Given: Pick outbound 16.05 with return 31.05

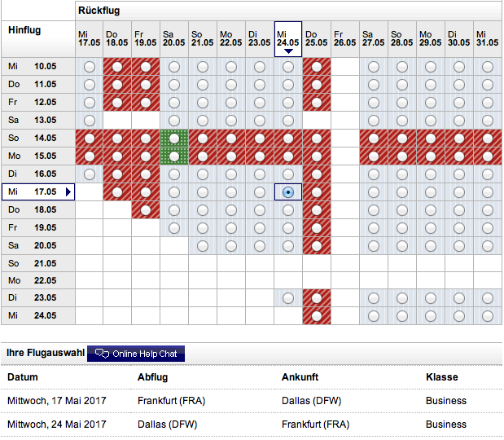Looking at the screenshot, I should (488, 174).
